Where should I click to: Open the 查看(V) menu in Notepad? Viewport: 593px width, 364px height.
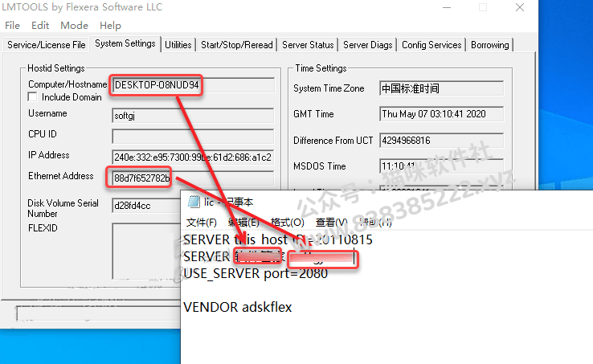(x=332, y=222)
